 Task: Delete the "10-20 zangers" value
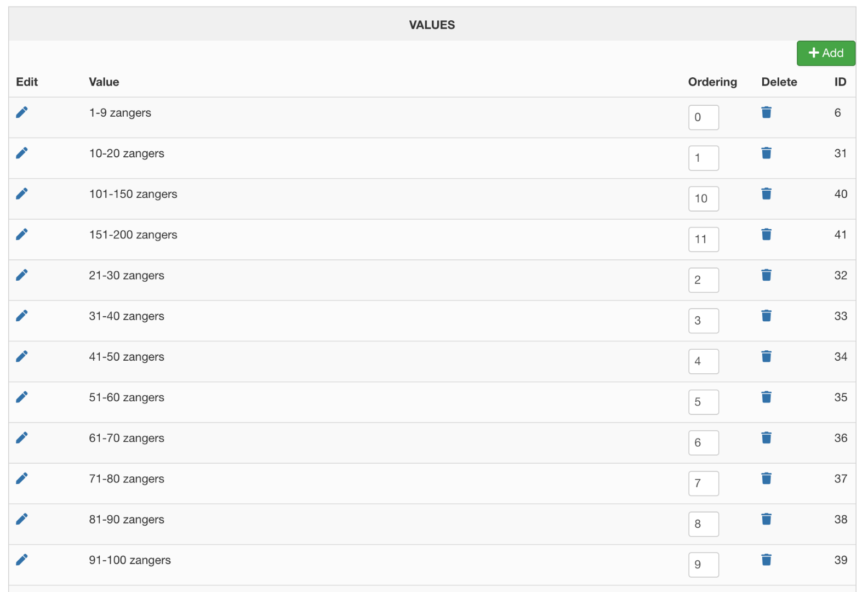[766, 153]
